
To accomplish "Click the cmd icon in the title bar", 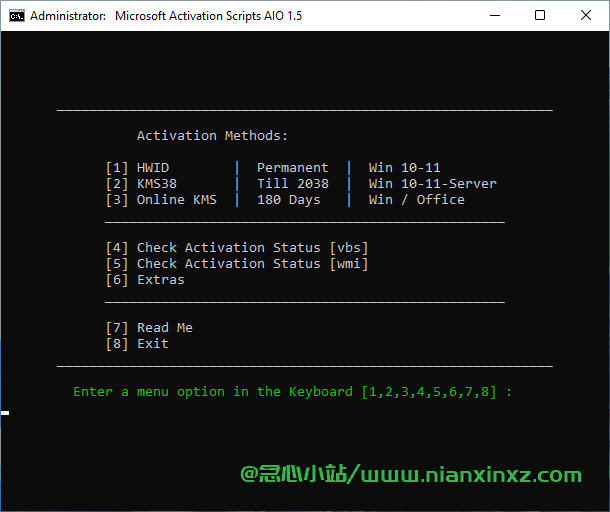I will 17,16.
